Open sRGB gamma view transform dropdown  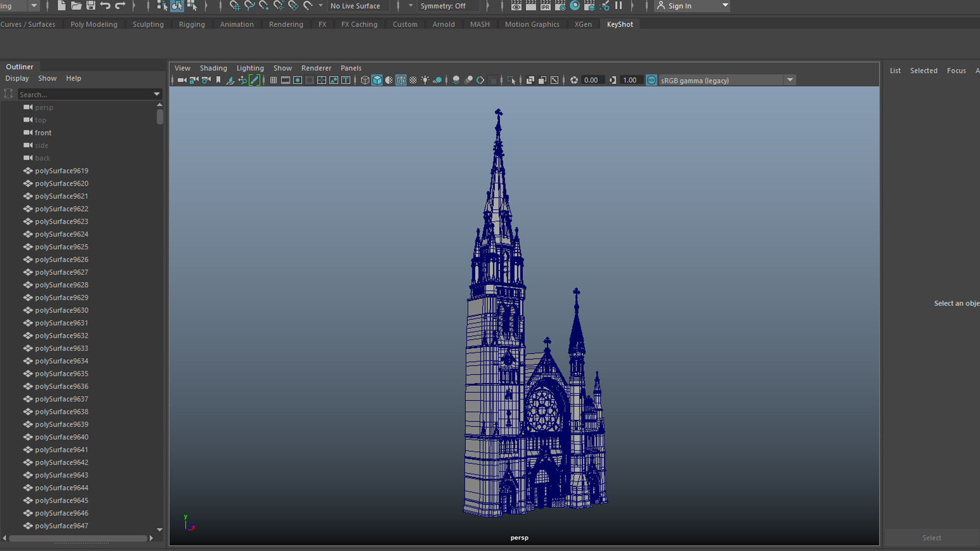pos(790,80)
